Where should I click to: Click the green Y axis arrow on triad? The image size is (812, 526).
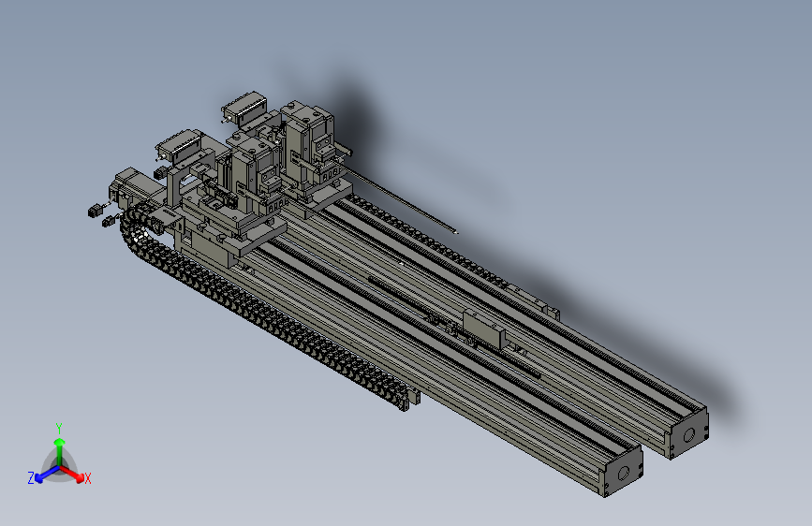click(60, 451)
